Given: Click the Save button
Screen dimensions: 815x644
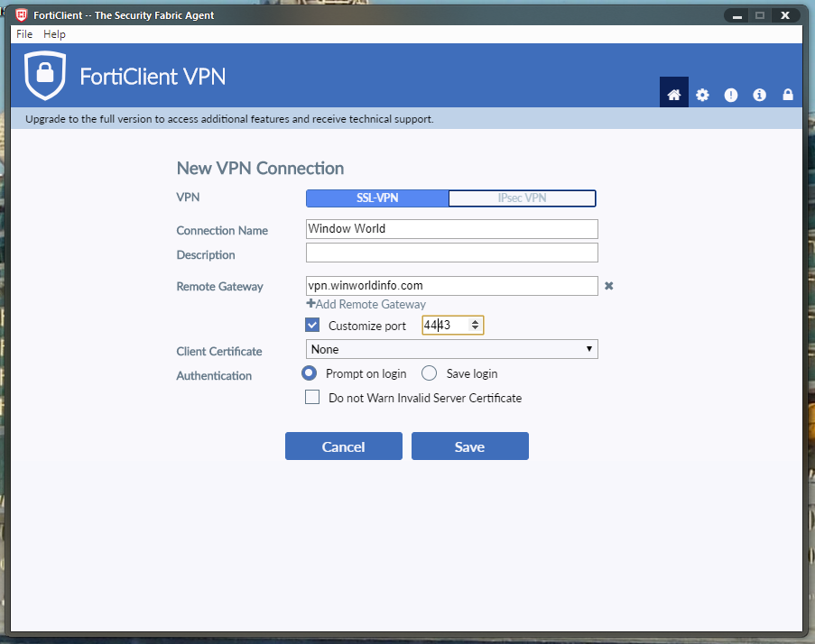Looking at the screenshot, I should click(x=470, y=446).
